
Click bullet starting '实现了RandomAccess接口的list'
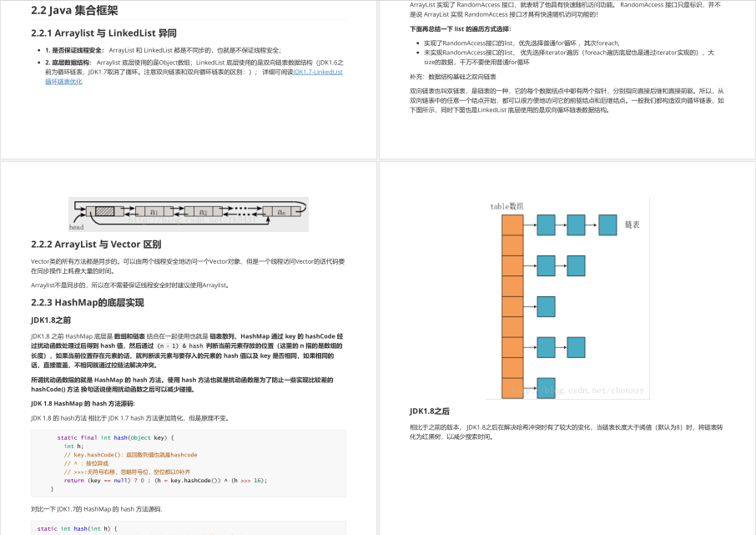pos(522,43)
